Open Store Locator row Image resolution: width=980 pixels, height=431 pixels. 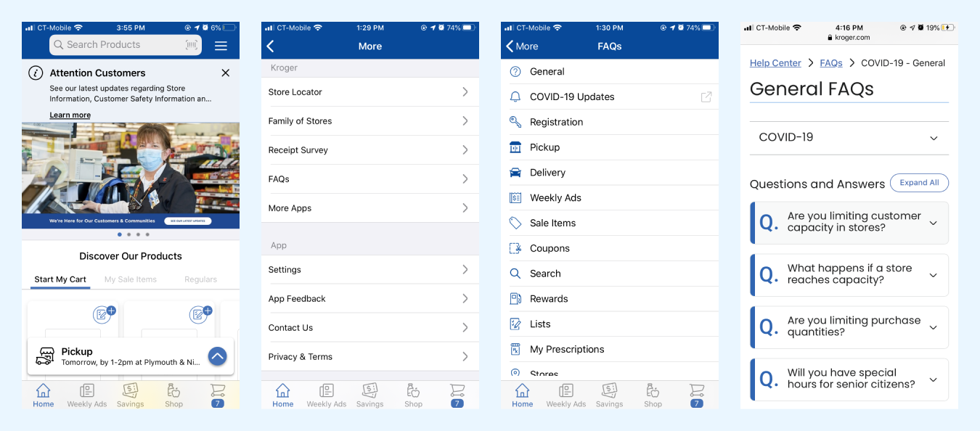(370, 92)
